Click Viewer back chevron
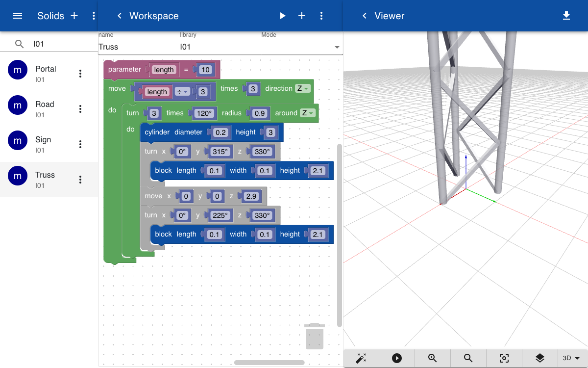 point(364,16)
